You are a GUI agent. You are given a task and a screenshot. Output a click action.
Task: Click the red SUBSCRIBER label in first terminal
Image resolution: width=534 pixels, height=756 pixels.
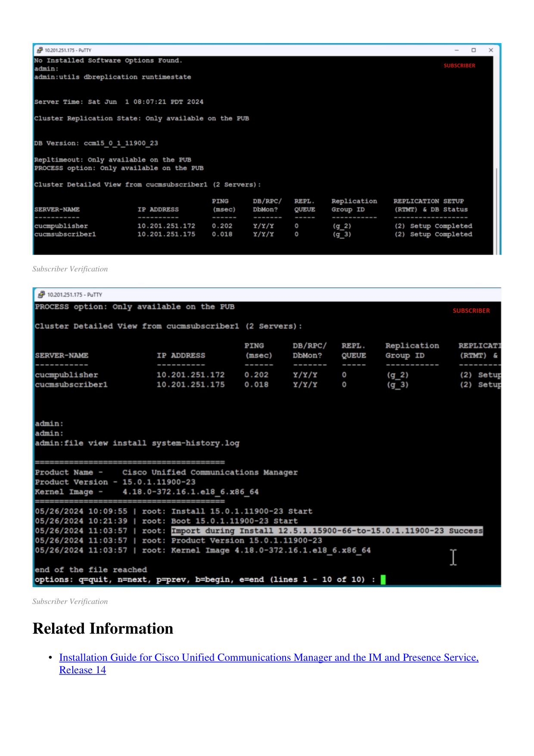pos(459,65)
